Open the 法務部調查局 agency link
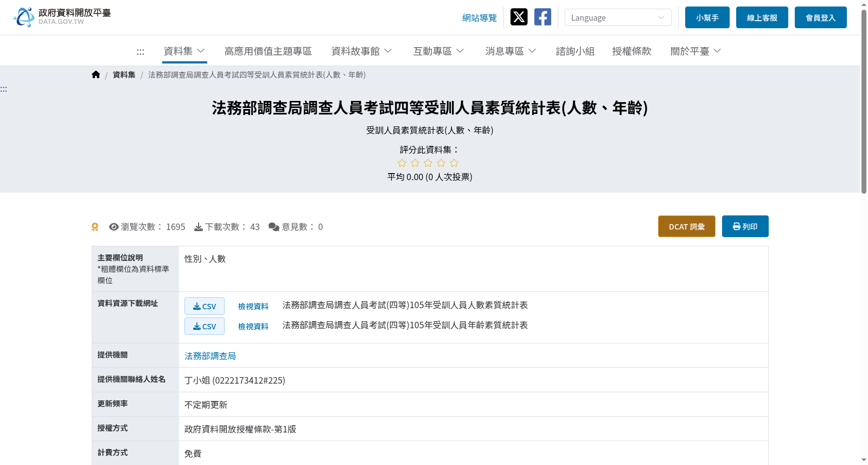Screen dimensions: 868x465 [x=210, y=356]
